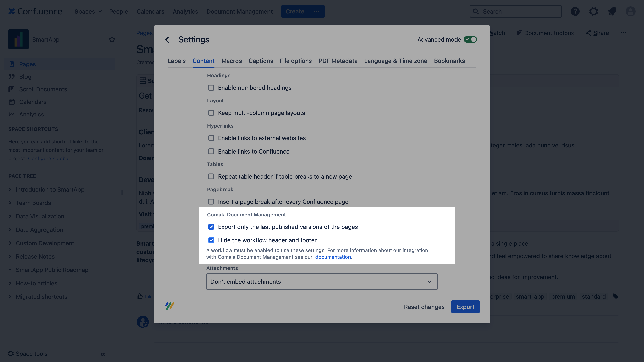Toggle Advanced mode switch off
Image resolution: width=644 pixels, height=362 pixels.
pos(470,40)
